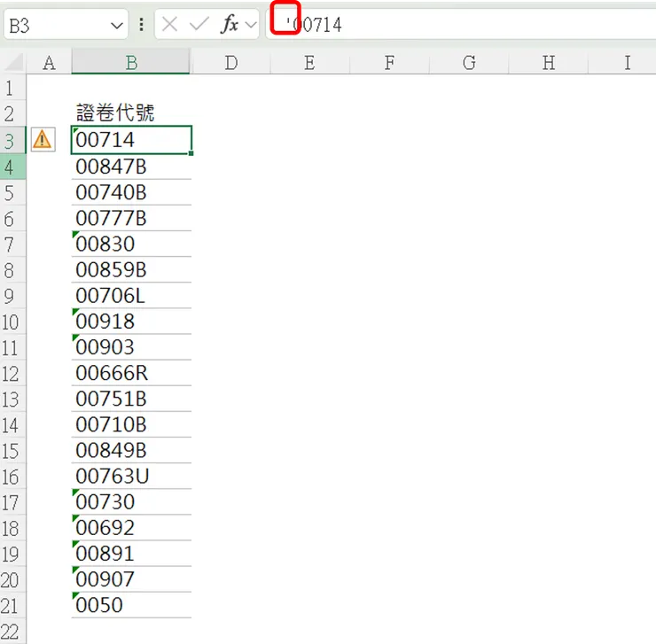This screenshot has width=656, height=644.
Task: Select the cell containing 00849B
Action: (x=131, y=450)
